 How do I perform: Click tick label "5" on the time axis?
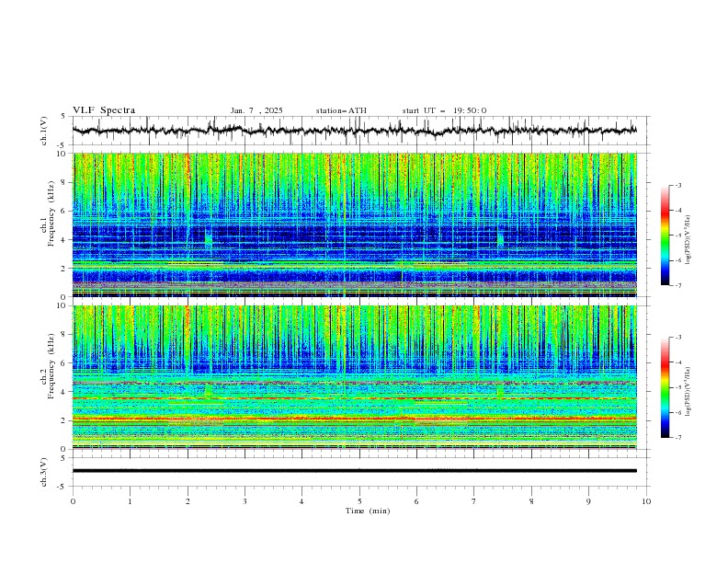pyautogui.click(x=359, y=501)
